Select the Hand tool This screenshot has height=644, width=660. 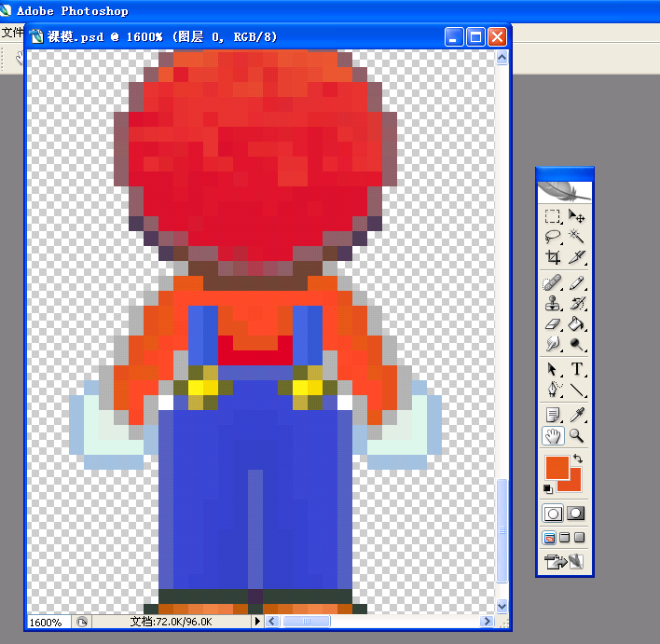point(552,435)
